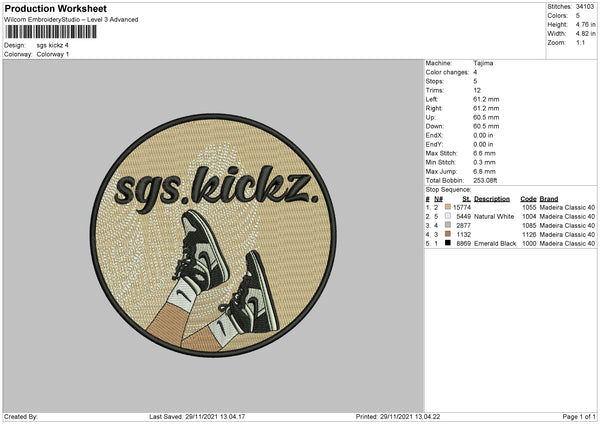This screenshot has height=424, width=600.
Task: Click the gray swatch for stitch count 2877
Action: click(x=448, y=225)
